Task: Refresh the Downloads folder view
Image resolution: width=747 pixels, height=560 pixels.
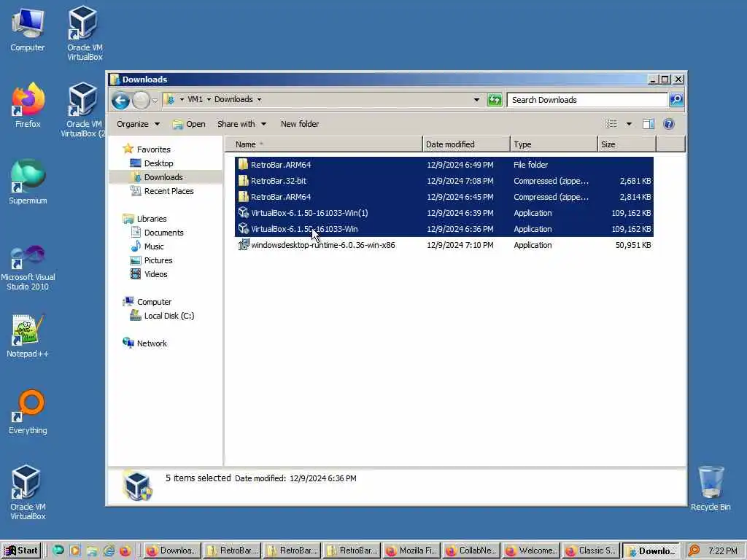Action: (495, 99)
